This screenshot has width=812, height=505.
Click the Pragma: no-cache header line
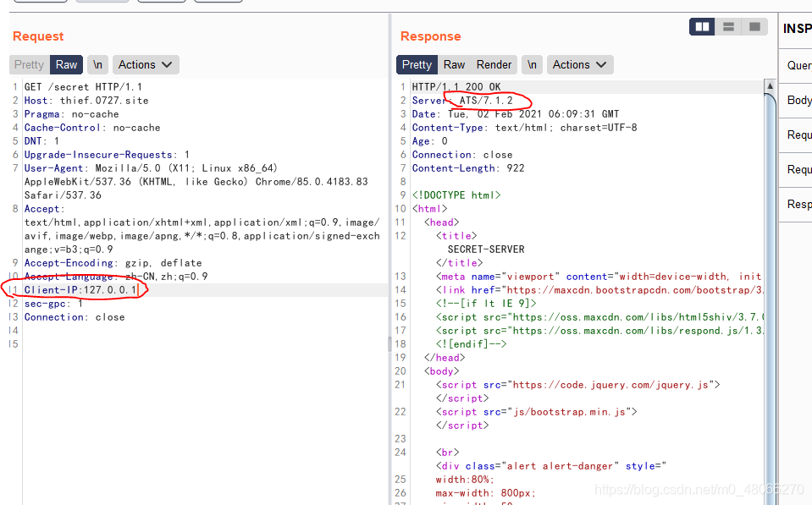pyautogui.click(x=71, y=114)
